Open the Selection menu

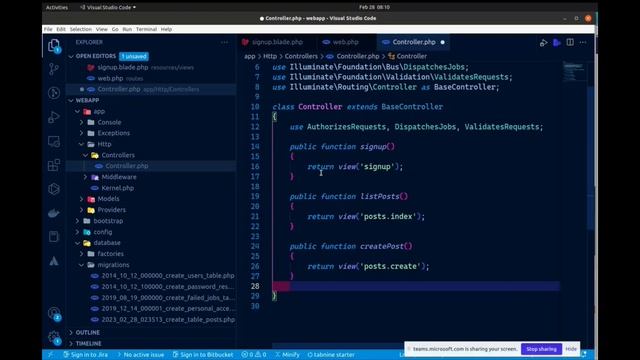click(80, 29)
